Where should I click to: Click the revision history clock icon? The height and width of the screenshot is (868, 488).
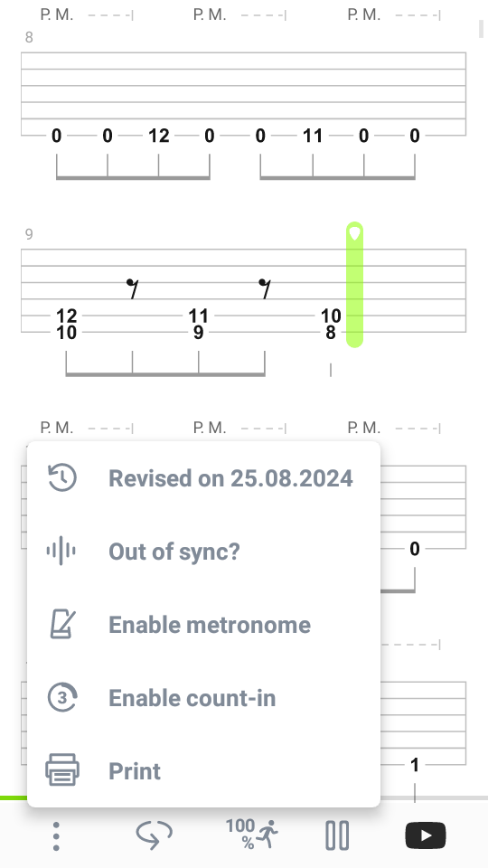click(62, 477)
